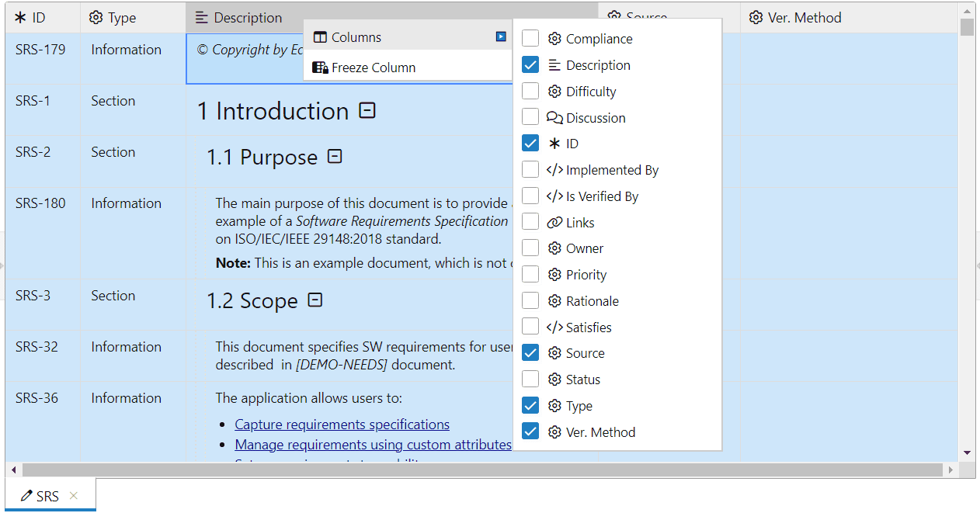Select the SRS-3 Section type cell

133,305
